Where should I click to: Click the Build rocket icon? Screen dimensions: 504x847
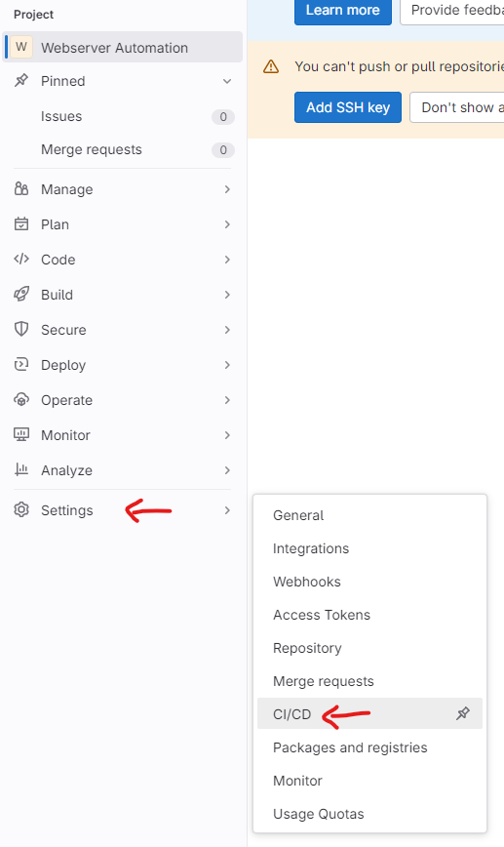(21, 295)
